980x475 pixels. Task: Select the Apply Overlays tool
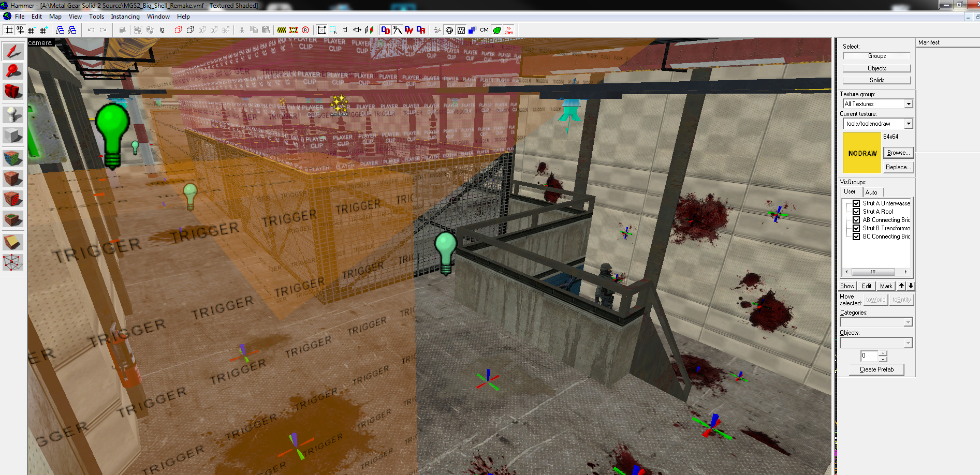click(x=13, y=219)
